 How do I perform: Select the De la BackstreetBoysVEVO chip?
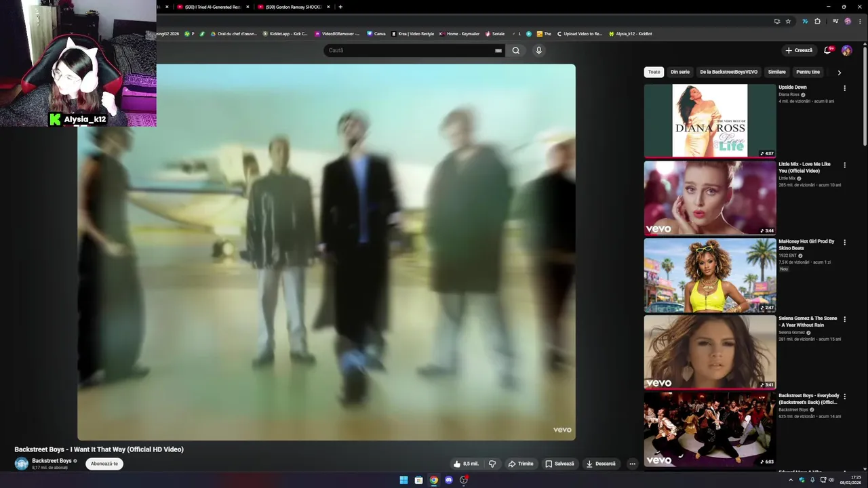[x=728, y=72]
